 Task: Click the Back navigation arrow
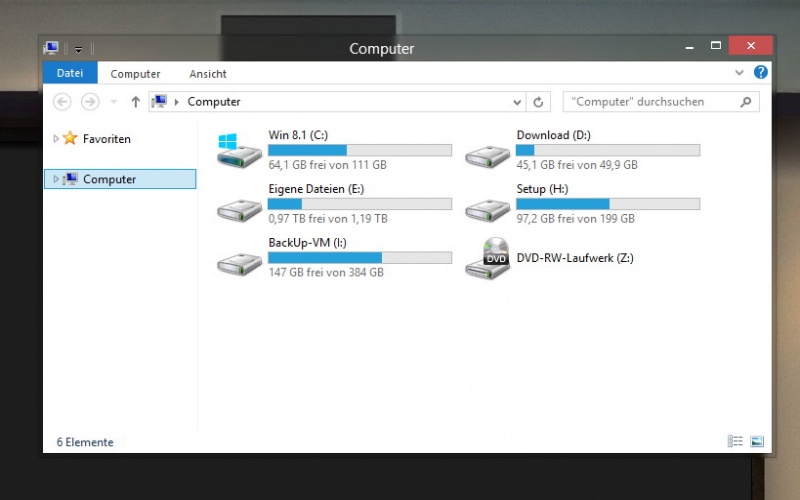[62, 102]
